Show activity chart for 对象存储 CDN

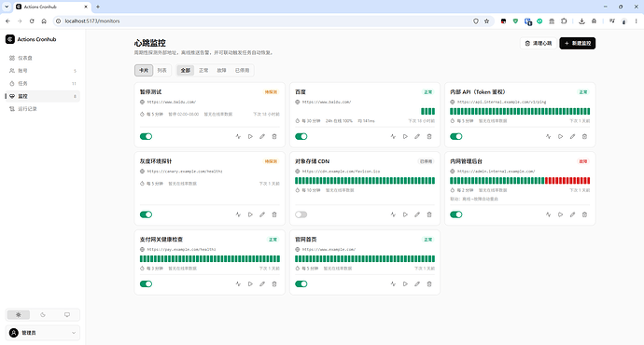coord(393,214)
